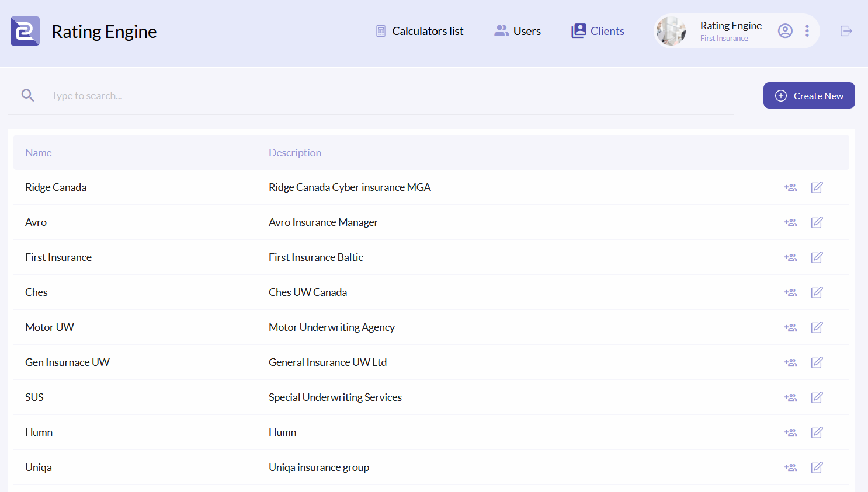Edit the Ches client row
This screenshot has width=868, height=492.
(817, 292)
